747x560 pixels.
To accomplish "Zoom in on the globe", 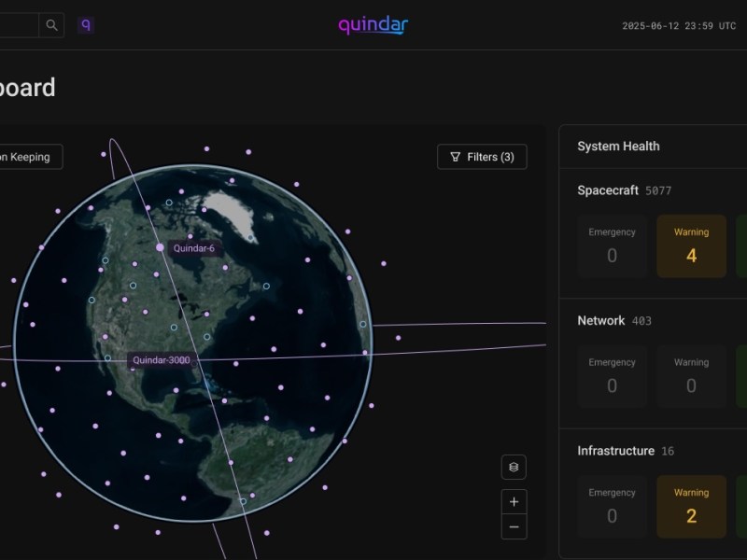I will tap(514, 502).
